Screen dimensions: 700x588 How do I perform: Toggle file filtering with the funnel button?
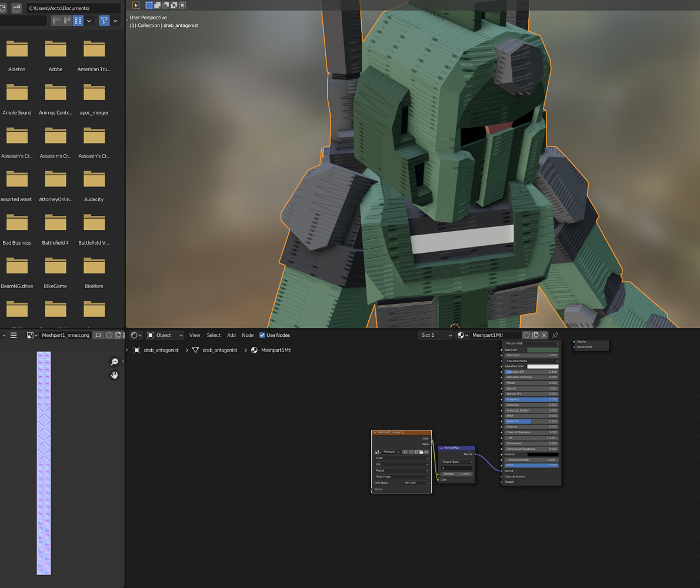point(104,21)
